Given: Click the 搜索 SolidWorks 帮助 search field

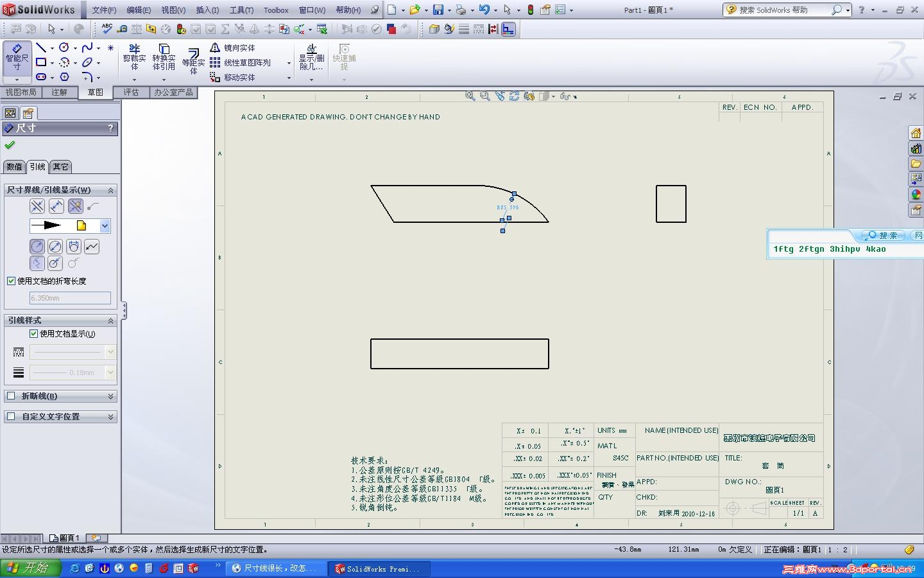Looking at the screenshot, I should coord(778,10).
